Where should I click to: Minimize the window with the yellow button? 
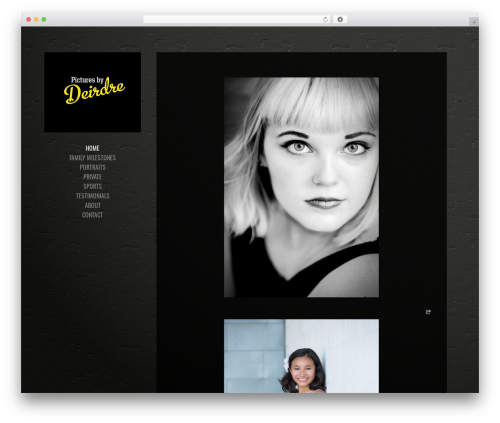click(36, 20)
